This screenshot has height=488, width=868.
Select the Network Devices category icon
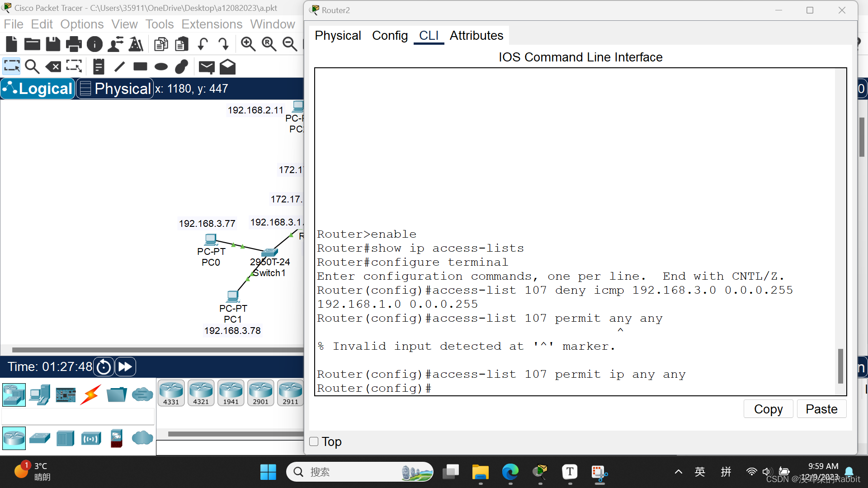(14, 394)
